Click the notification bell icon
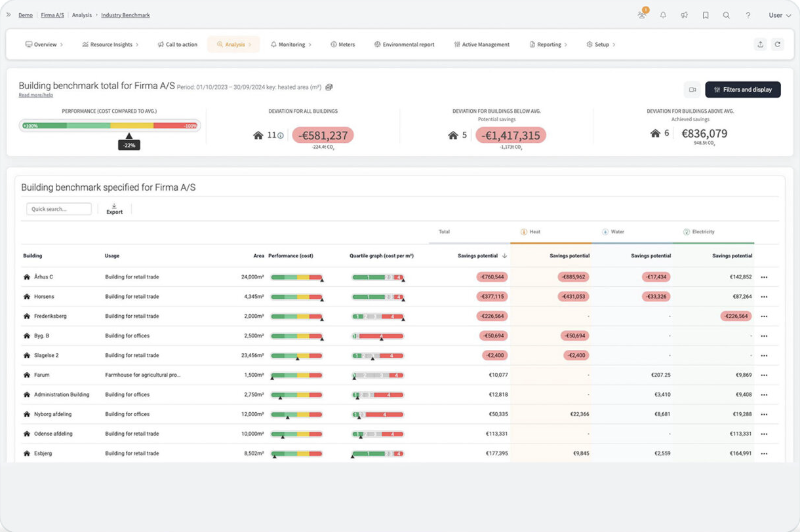 (663, 15)
